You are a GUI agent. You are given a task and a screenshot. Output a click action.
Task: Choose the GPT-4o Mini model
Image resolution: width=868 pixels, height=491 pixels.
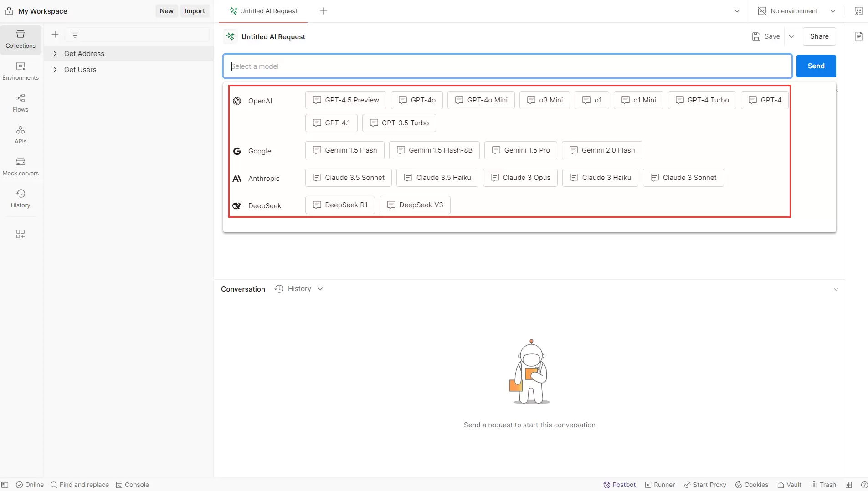pos(481,100)
